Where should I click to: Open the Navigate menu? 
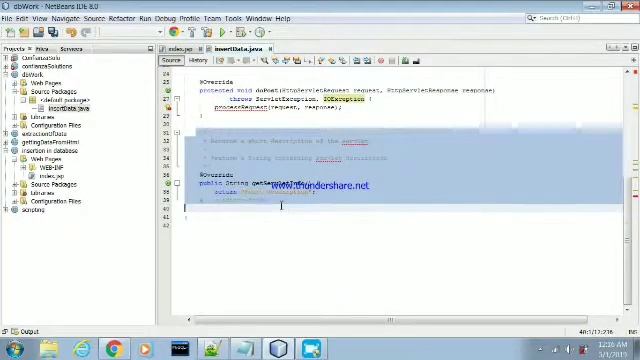(65, 19)
